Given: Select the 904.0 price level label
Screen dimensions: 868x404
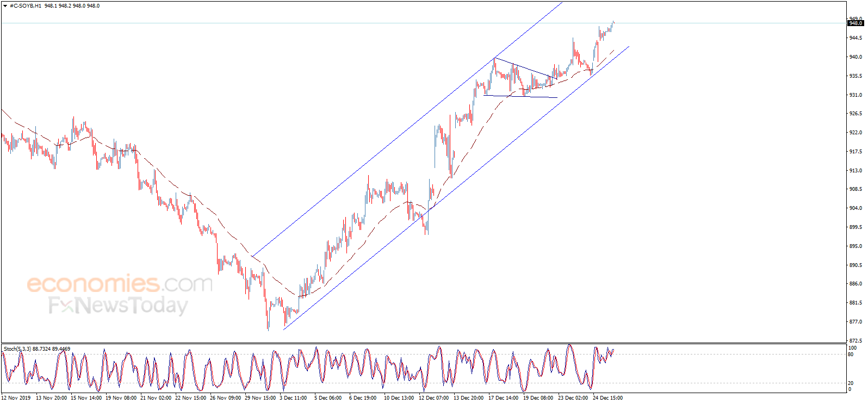Looking at the screenshot, I should 856,208.
